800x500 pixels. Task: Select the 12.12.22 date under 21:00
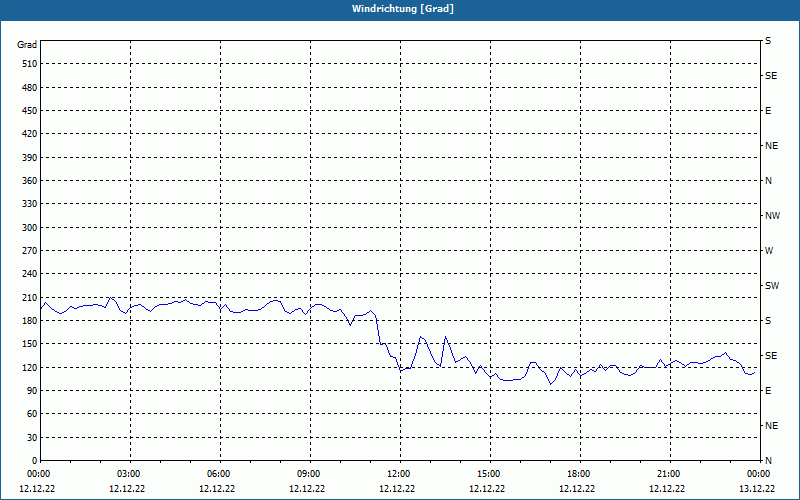point(667,489)
